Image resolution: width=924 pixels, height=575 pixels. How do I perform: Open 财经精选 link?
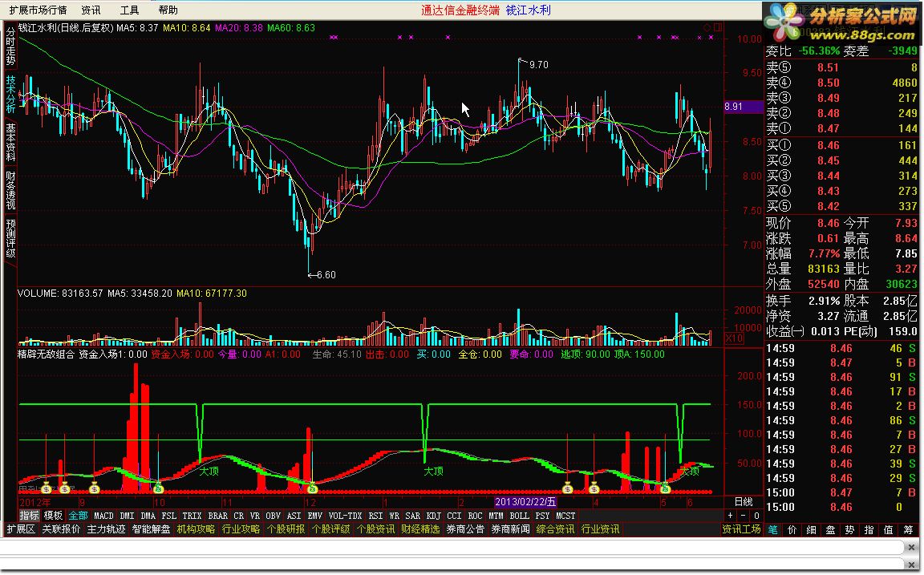(420, 529)
